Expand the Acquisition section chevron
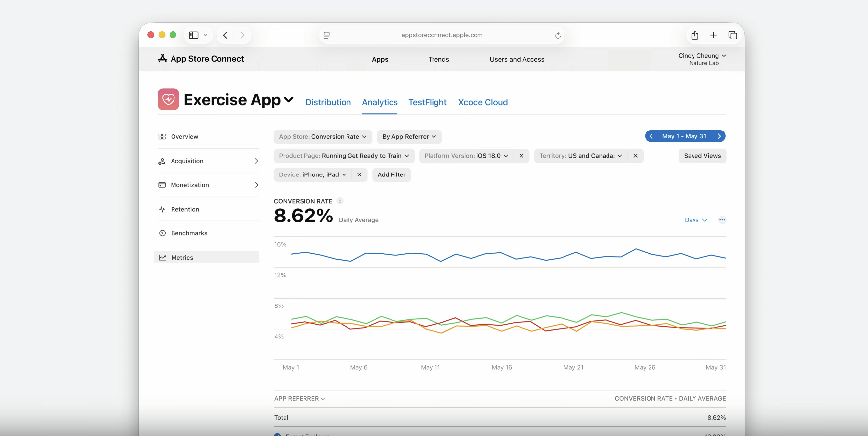This screenshot has height=436, width=868. [256, 161]
